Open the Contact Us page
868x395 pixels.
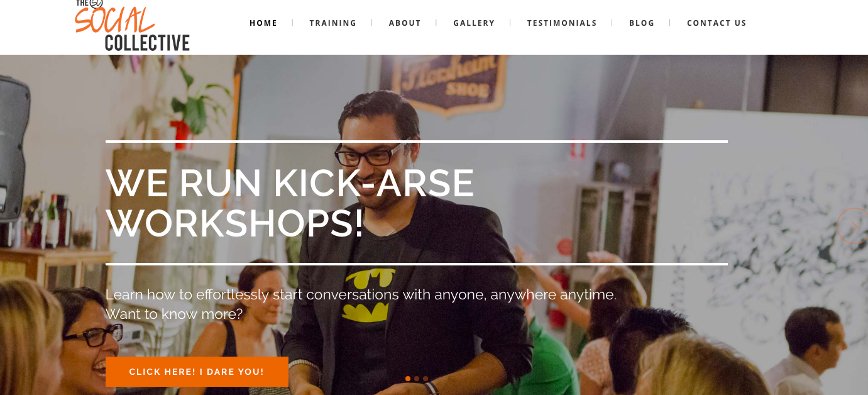tap(717, 23)
